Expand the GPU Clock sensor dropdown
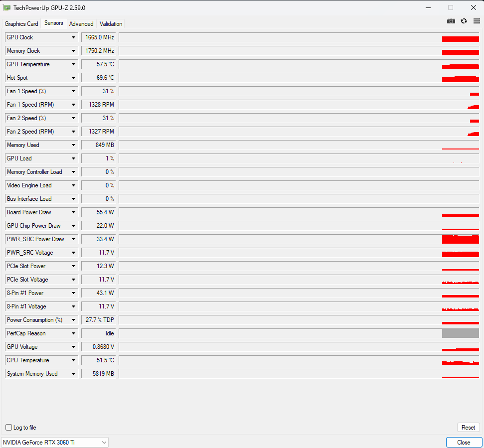Screen dimensions: 484x448 pos(73,37)
